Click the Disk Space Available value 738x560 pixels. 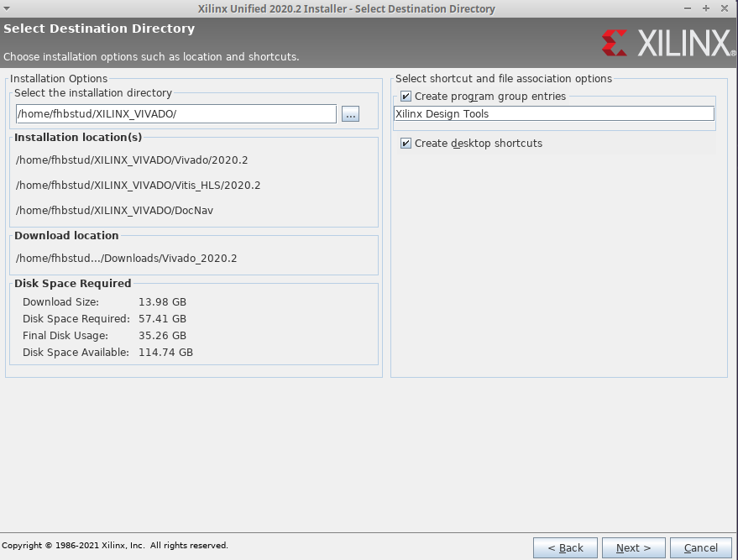pos(165,353)
